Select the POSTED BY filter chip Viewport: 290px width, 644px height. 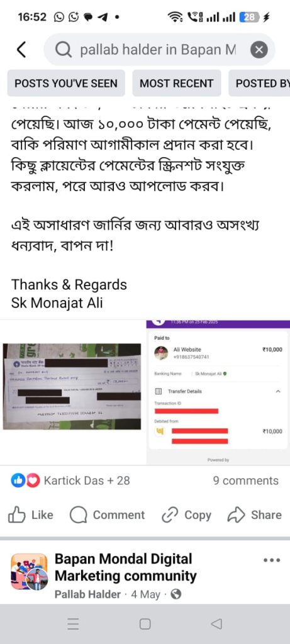click(x=260, y=84)
